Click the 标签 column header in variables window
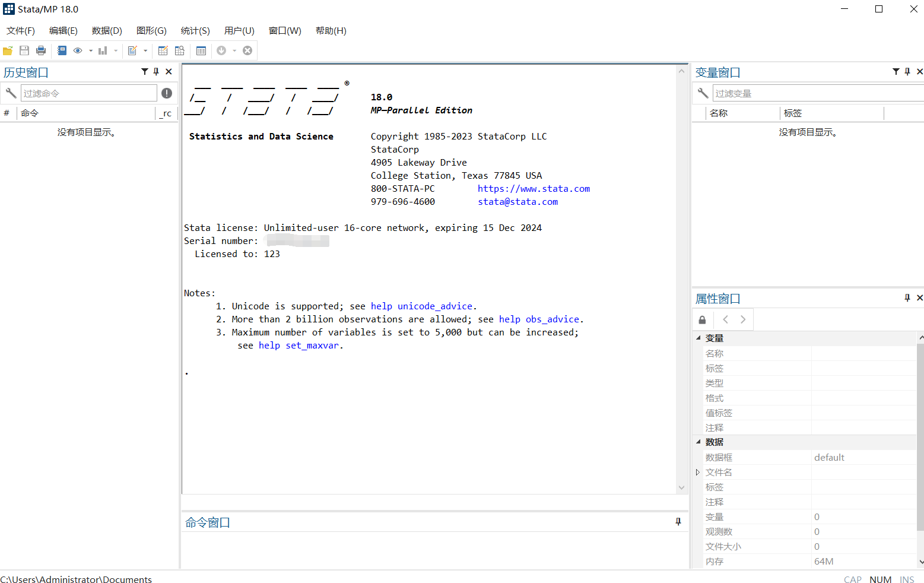Screen dimensions: 924x583 (831, 113)
